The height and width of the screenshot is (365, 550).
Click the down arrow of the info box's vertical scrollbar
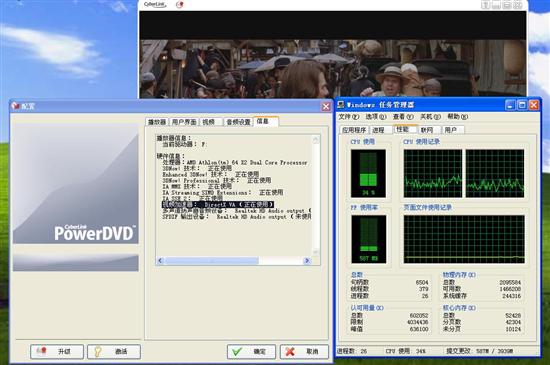(x=316, y=252)
